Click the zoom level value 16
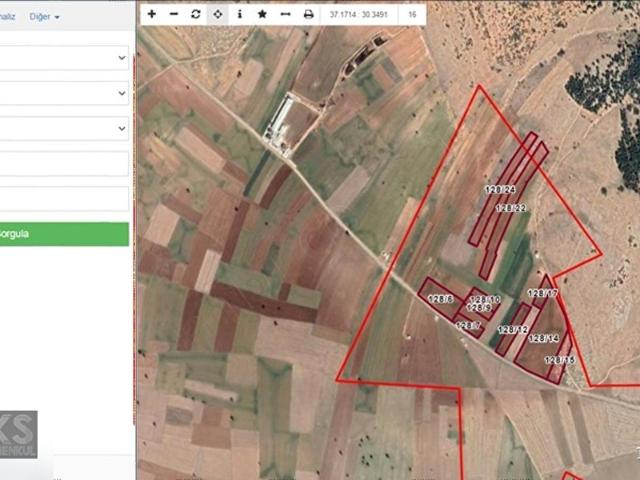640x480 pixels. click(x=412, y=15)
